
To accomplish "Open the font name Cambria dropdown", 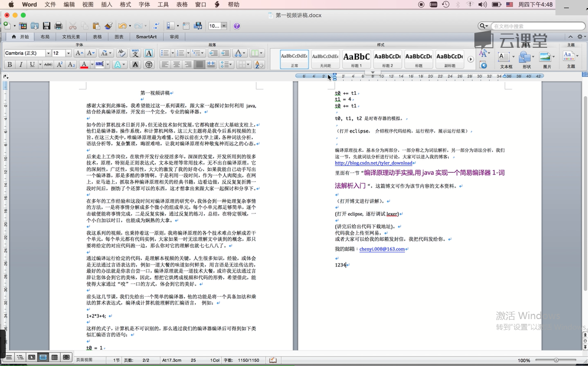I will 48,53.
